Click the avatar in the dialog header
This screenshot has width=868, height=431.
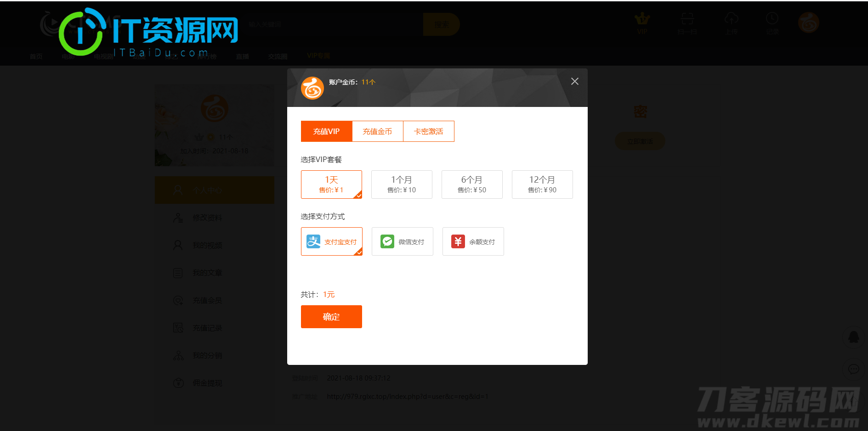coord(312,88)
